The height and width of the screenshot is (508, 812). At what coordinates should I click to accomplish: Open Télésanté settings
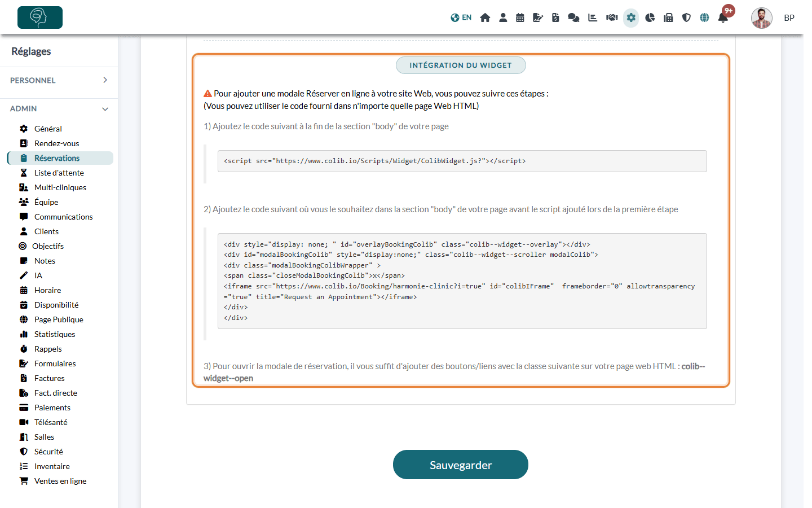pos(51,422)
